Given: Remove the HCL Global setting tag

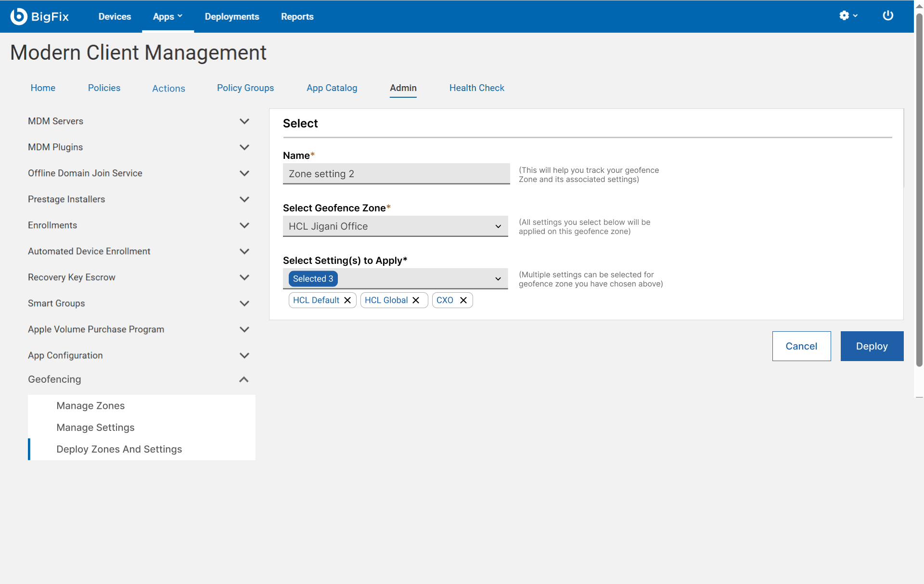Looking at the screenshot, I should click(416, 300).
